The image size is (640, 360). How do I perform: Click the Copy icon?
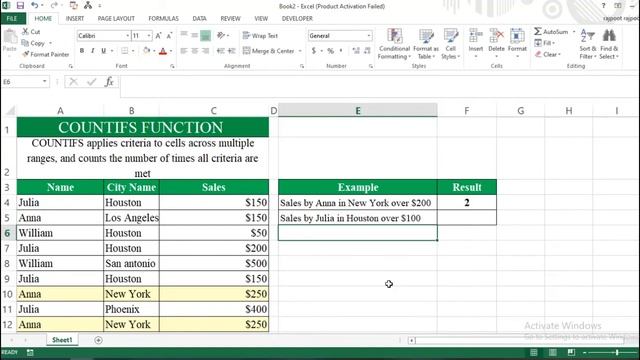[x=25, y=43]
